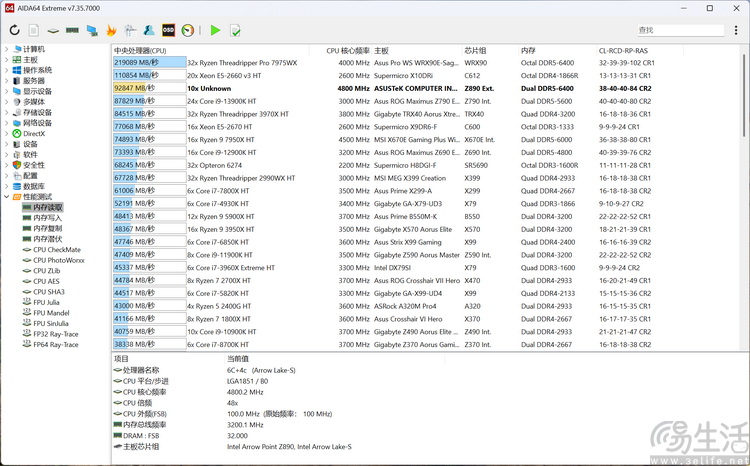The width and height of the screenshot is (750, 466).
Task: Expand the 数据库 tree node
Action: (6, 186)
